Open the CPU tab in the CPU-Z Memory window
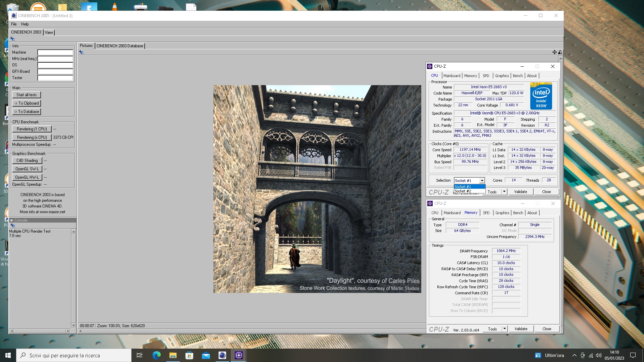 click(x=435, y=213)
